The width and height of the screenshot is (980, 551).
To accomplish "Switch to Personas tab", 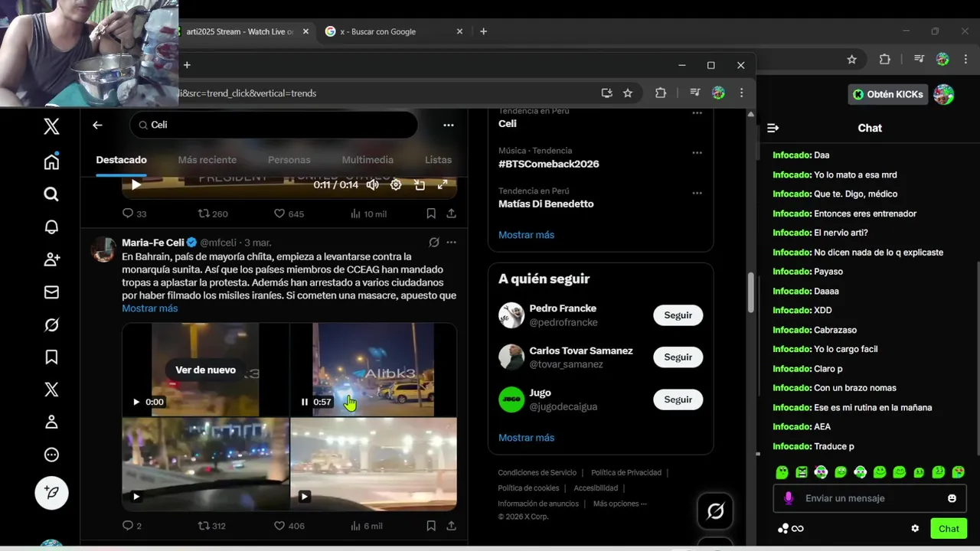I will [x=289, y=160].
